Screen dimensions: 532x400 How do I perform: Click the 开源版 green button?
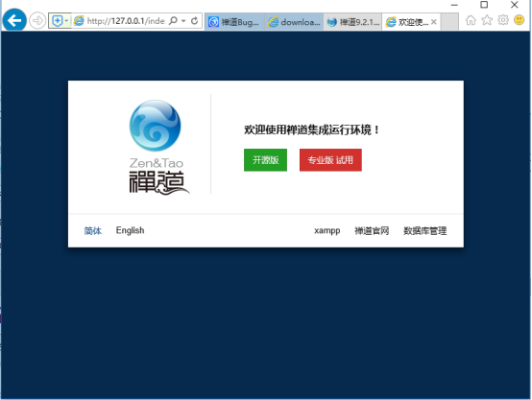tap(265, 160)
